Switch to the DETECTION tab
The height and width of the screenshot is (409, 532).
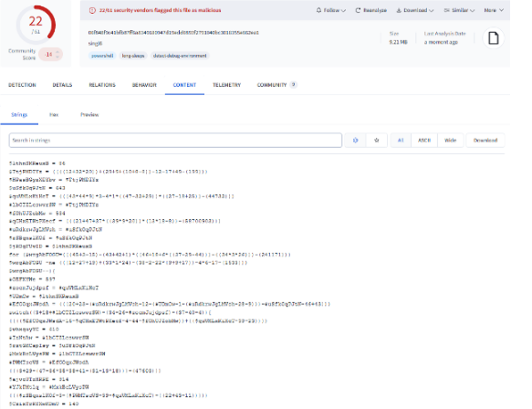tap(22, 85)
